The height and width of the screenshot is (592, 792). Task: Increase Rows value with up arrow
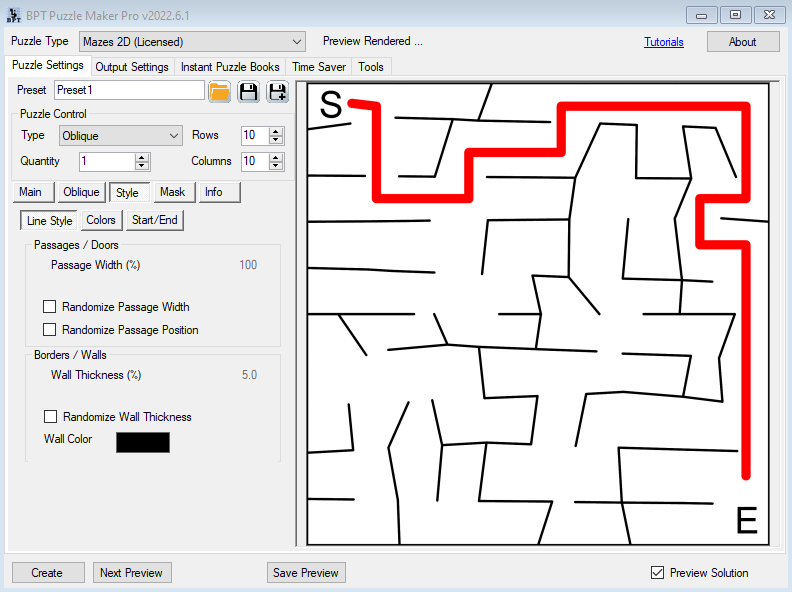(x=276, y=131)
